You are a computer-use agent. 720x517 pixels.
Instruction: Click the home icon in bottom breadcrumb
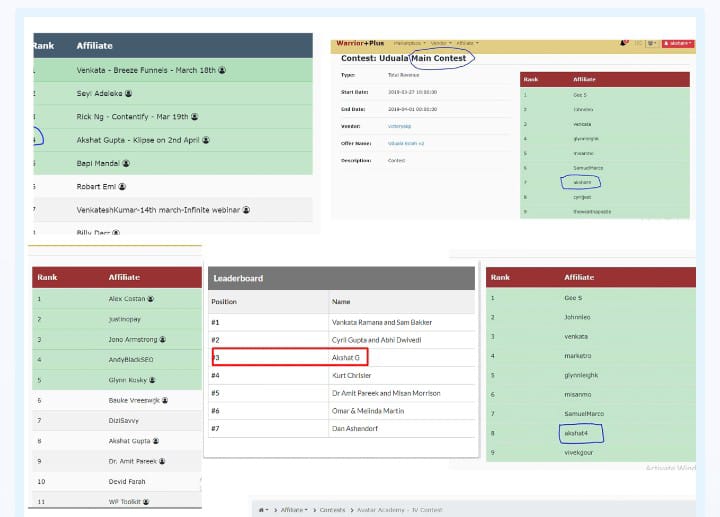click(263, 509)
